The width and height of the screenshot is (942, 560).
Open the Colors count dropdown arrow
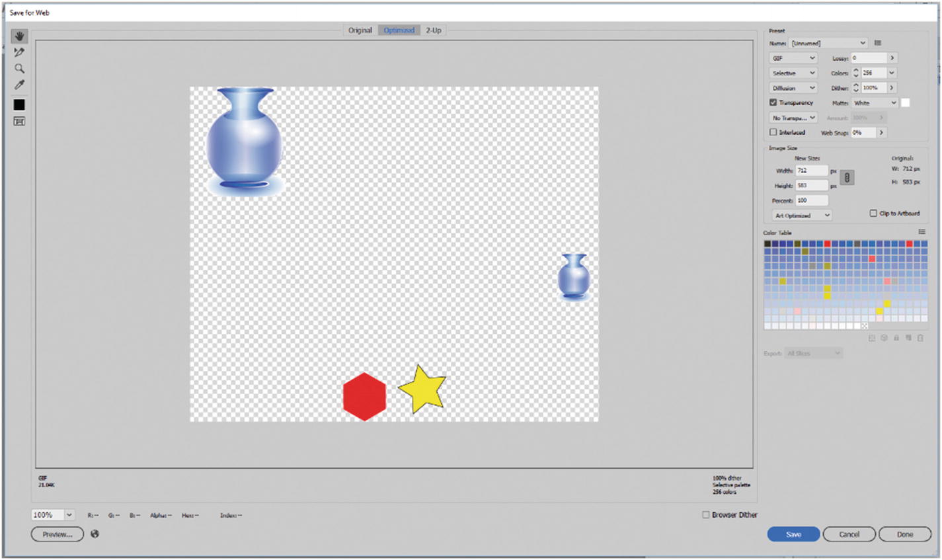(892, 73)
